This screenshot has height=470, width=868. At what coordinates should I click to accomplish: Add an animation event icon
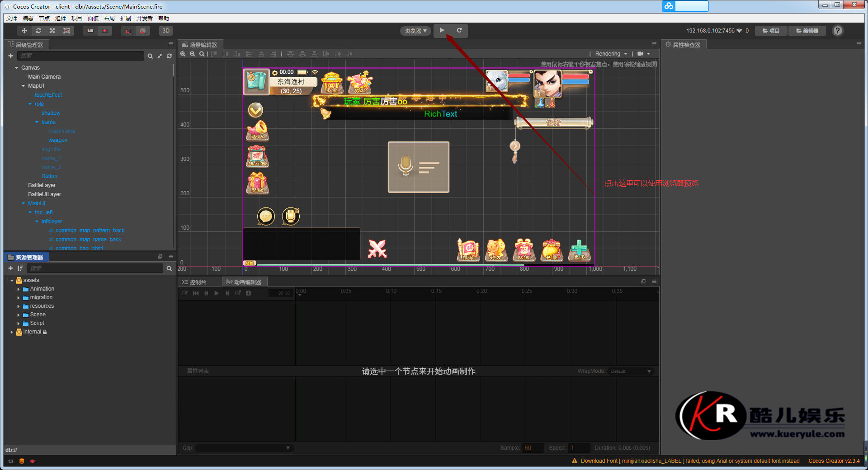[248, 293]
